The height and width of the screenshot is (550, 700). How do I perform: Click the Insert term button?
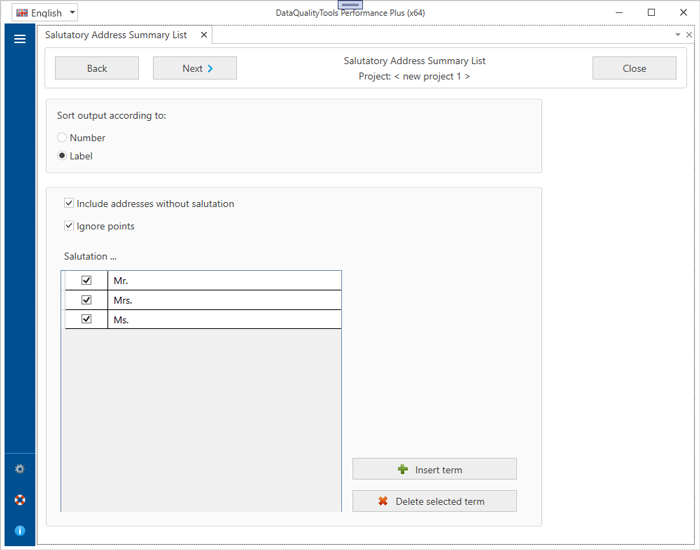click(x=434, y=470)
